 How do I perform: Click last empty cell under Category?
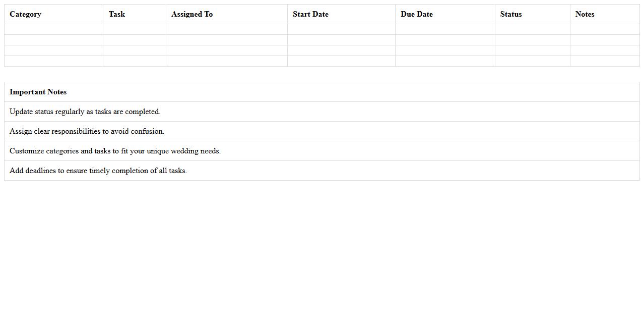(x=53, y=61)
